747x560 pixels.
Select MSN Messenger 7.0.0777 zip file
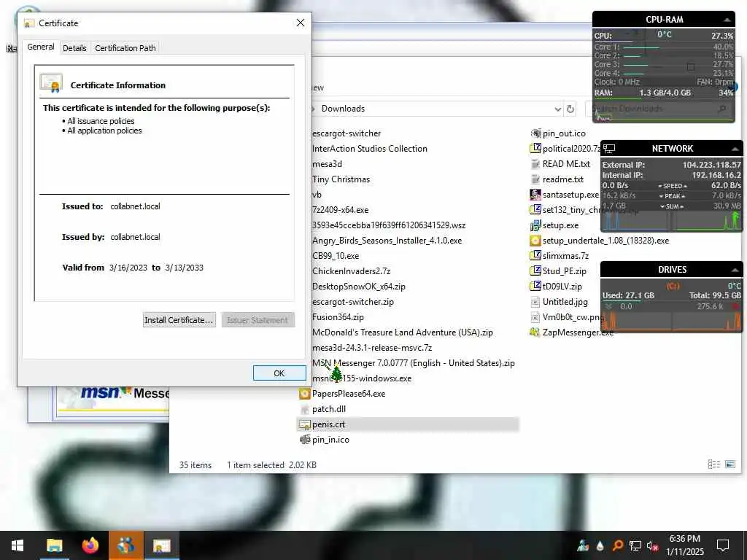pyautogui.click(x=414, y=363)
